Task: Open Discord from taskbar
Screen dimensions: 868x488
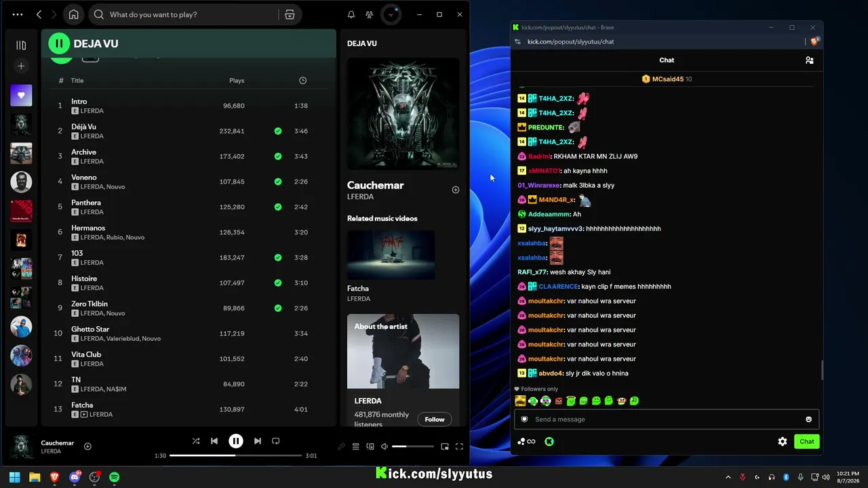Action: coord(75,477)
